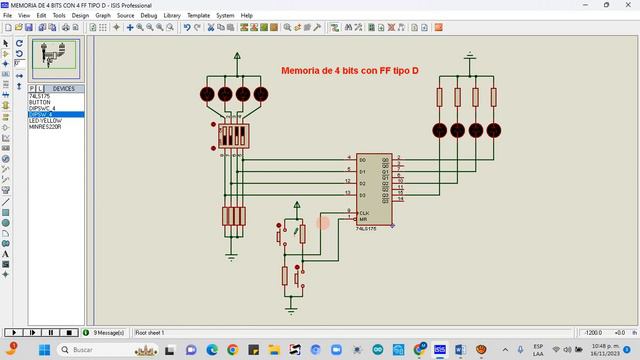Open design file with folder icon
Screen dimensions: 640x360
(x=18, y=27)
